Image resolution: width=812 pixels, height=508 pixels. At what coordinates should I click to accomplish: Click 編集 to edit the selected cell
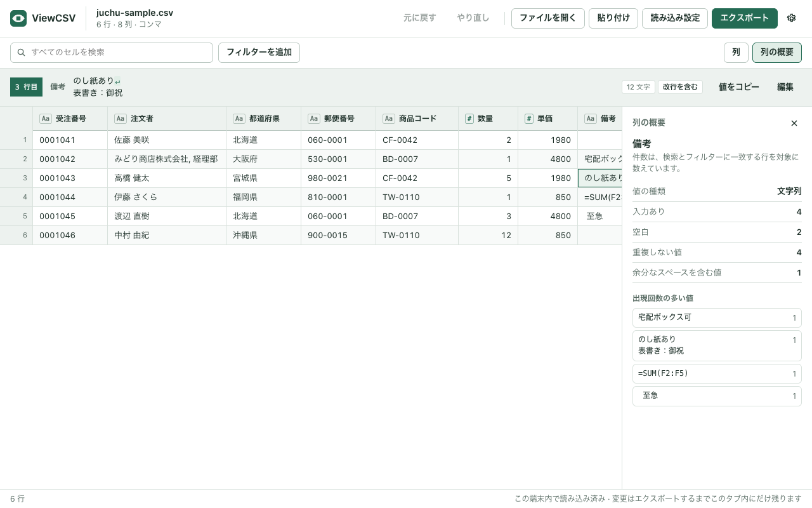click(x=785, y=87)
